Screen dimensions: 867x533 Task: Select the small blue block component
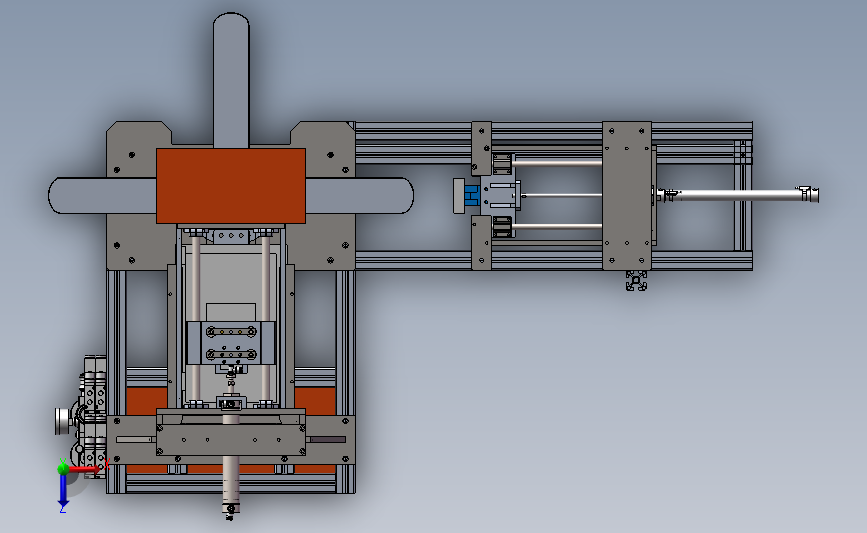(x=472, y=195)
